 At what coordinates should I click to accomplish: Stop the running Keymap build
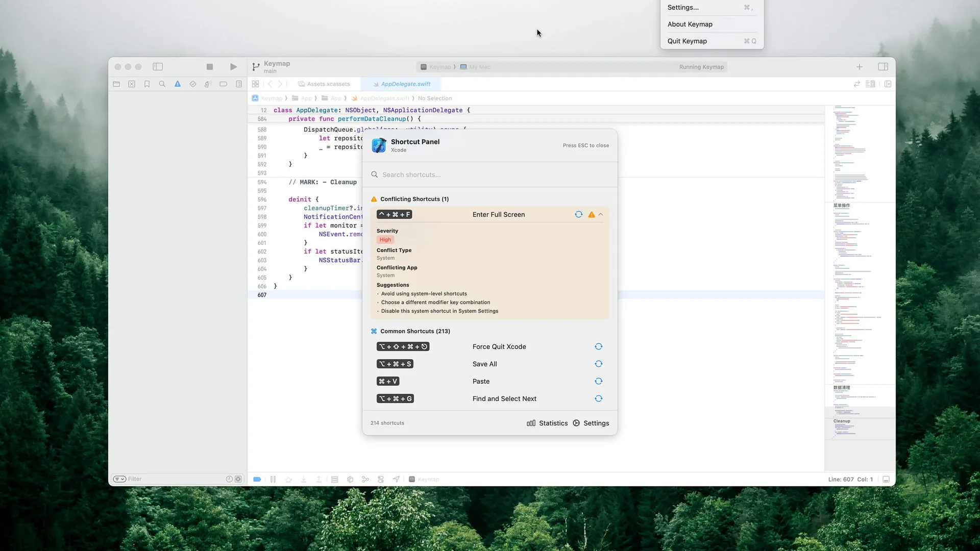(209, 67)
